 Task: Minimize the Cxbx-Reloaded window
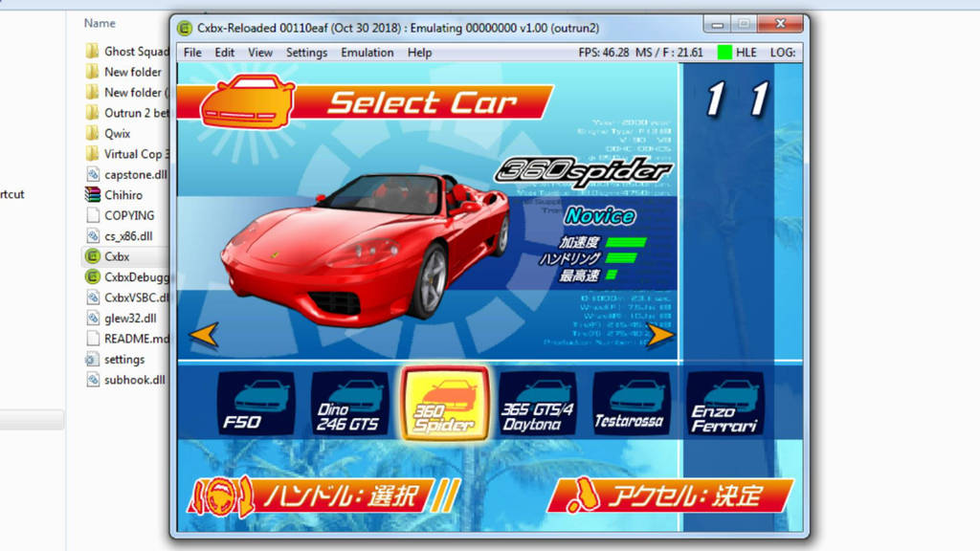(x=717, y=24)
